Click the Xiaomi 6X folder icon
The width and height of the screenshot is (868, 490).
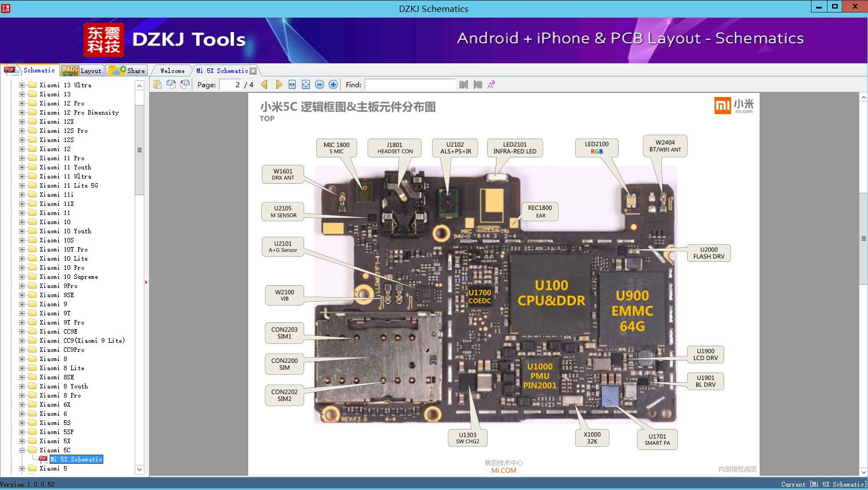point(33,404)
